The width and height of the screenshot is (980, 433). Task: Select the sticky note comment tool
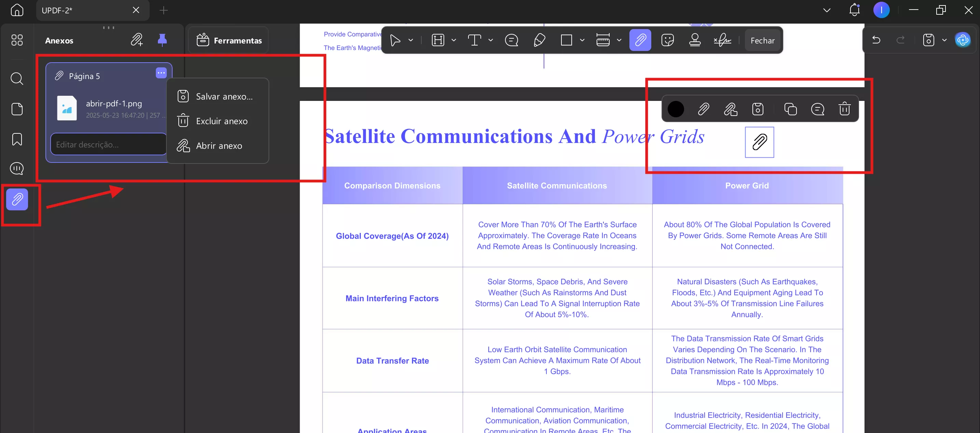pyautogui.click(x=511, y=40)
